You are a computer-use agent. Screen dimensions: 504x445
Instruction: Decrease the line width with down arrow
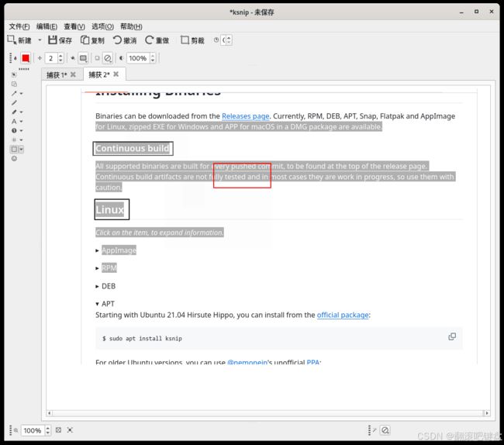click(60, 60)
